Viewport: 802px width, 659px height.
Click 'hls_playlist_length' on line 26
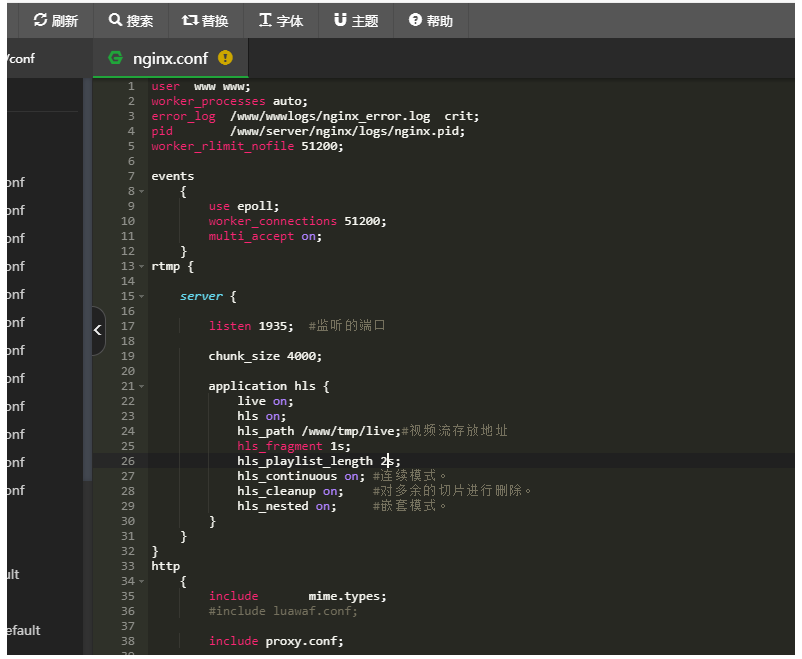click(305, 462)
